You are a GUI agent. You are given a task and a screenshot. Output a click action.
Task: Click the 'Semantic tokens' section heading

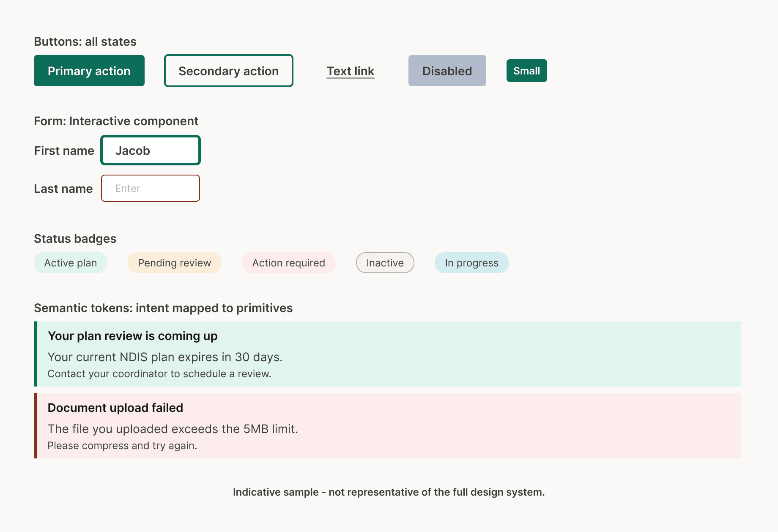[163, 308]
